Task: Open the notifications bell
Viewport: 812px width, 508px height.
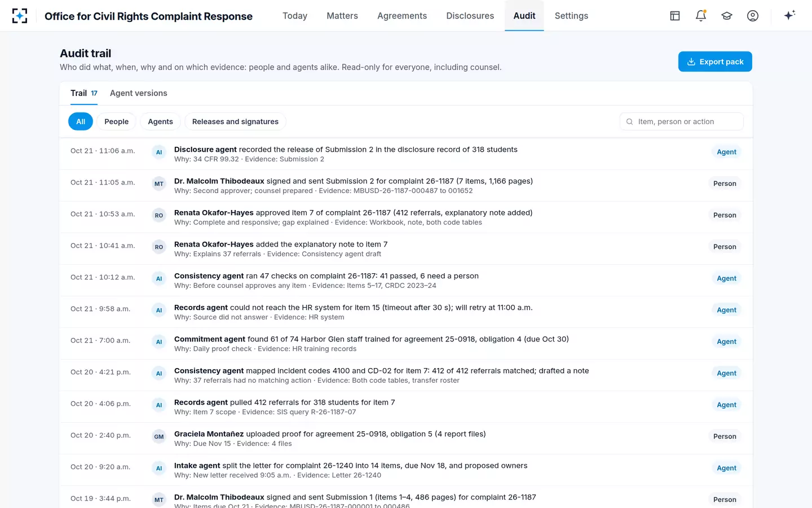Action: point(701,16)
